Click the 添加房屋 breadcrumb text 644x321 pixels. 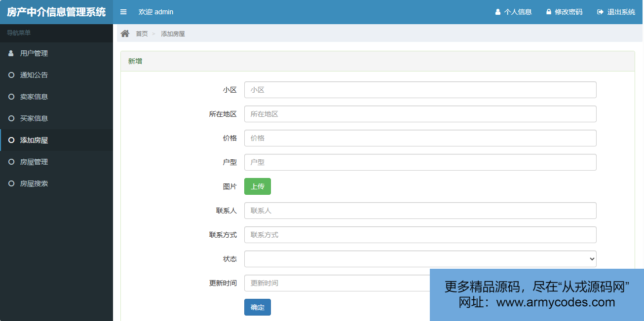(173, 34)
